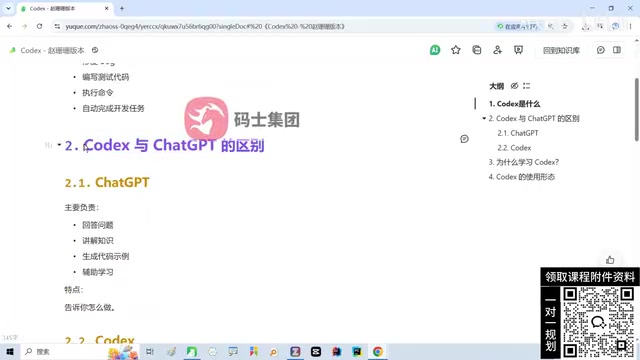Open Task View on the taskbar

[x=150, y=351]
